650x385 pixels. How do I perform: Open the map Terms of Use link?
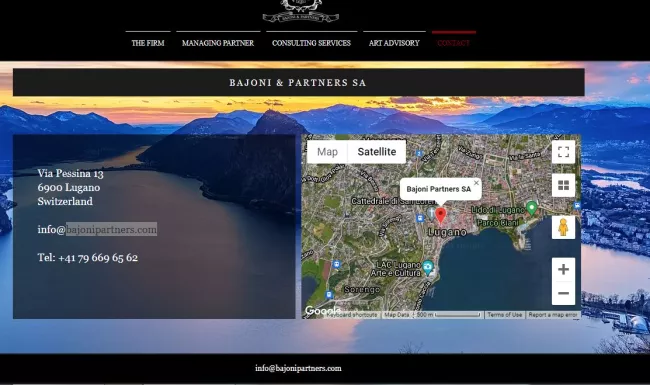[x=504, y=315]
